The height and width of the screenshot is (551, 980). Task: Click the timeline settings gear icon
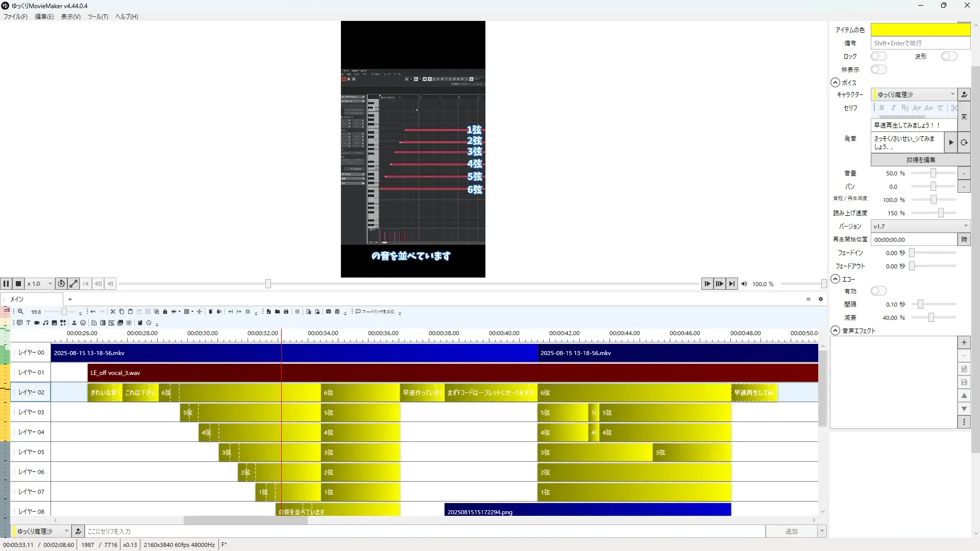[821, 299]
